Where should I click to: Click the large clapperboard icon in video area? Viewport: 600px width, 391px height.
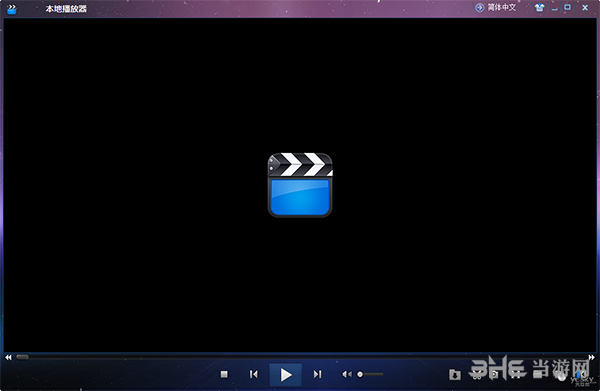click(300, 185)
